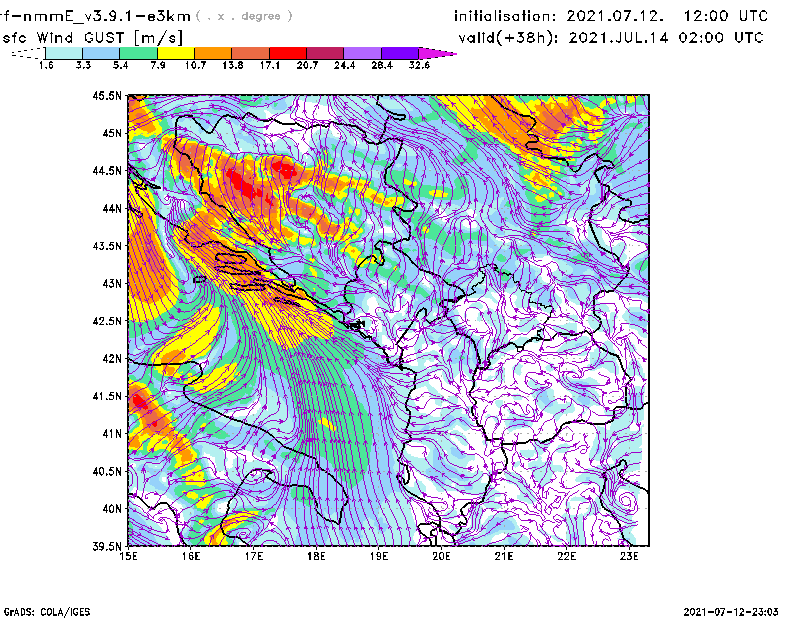Screen dimensions: 800x618
Task: Click the 32.6 colorbar value label
Action: pyautogui.click(x=419, y=65)
